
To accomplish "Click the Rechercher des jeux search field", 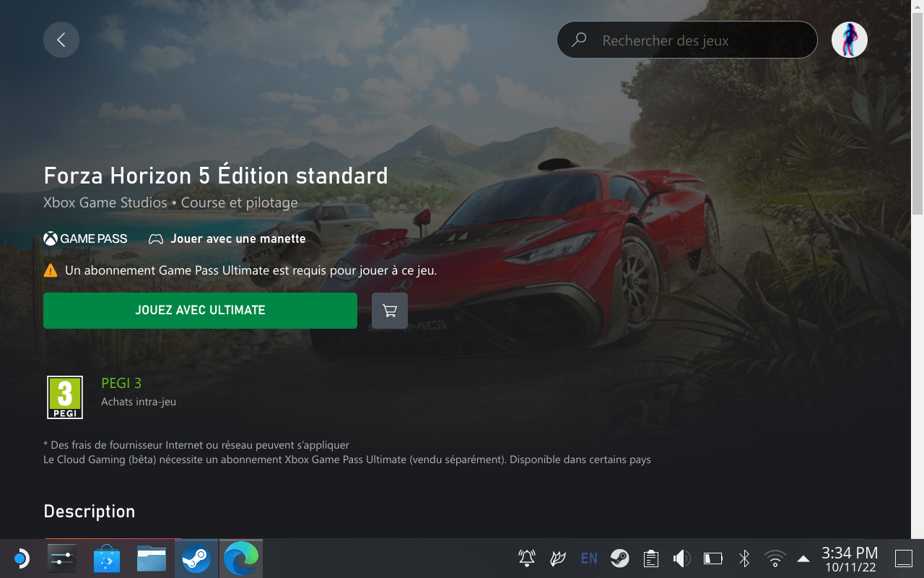I will click(687, 40).
